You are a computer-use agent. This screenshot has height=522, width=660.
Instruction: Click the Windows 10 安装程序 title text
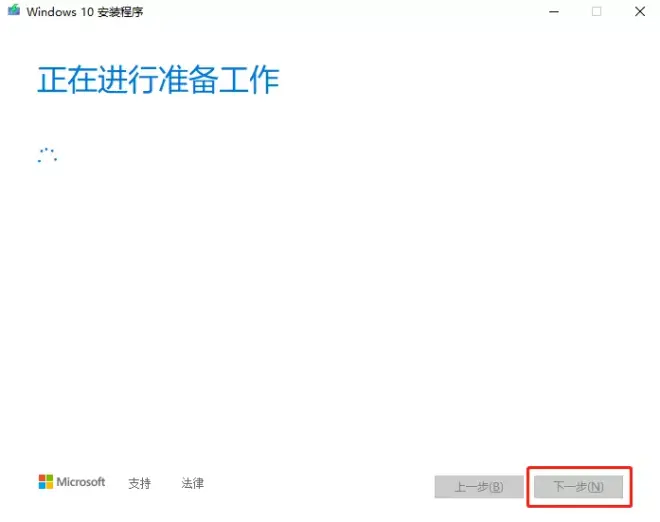tap(85, 12)
